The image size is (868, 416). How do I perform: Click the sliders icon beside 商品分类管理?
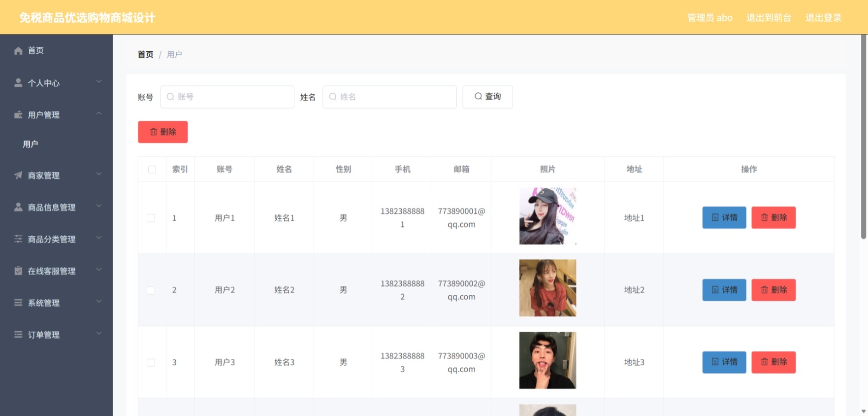point(18,239)
